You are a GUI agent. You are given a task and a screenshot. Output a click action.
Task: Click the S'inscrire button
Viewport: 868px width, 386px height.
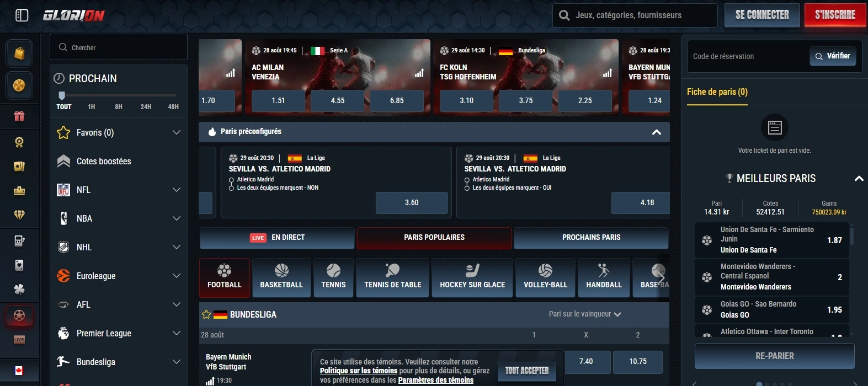pos(835,15)
